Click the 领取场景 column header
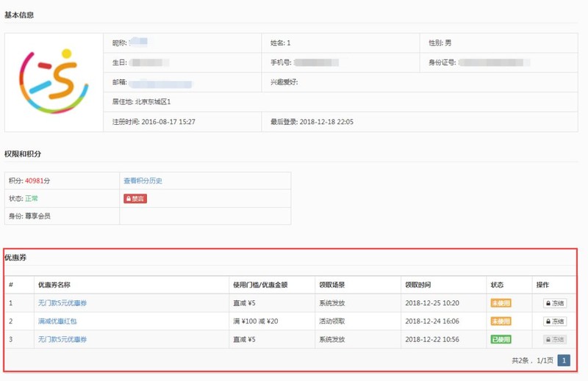 [332, 285]
